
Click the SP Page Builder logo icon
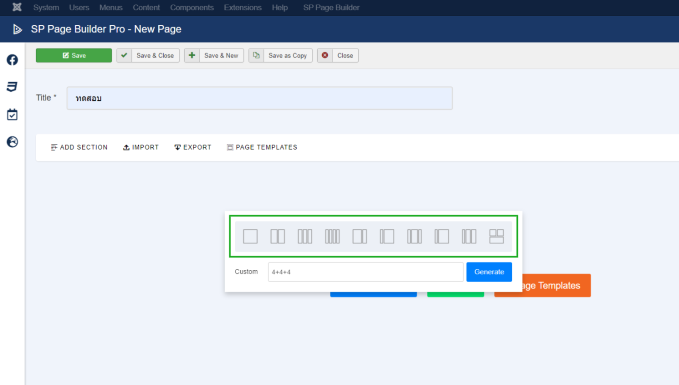coord(17,29)
